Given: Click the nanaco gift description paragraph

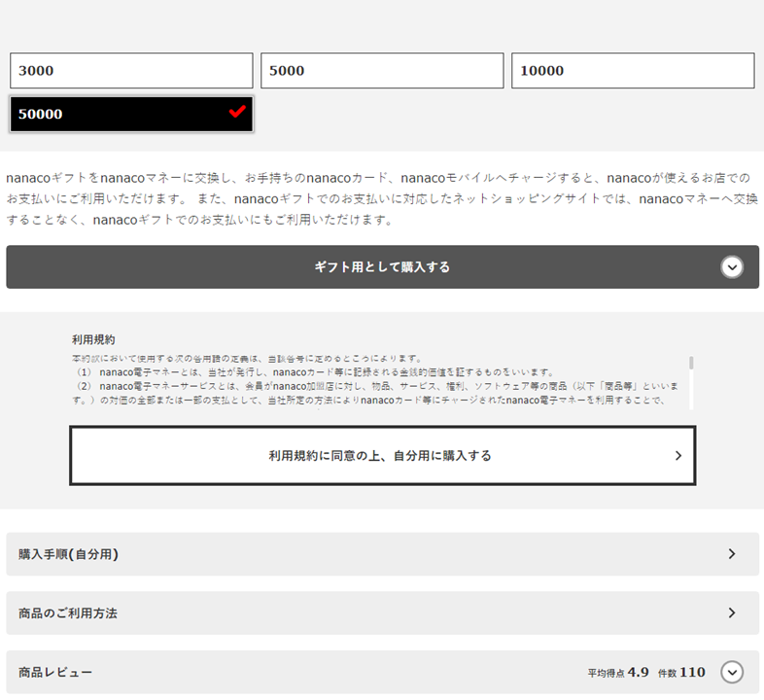Looking at the screenshot, I should (382, 198).
